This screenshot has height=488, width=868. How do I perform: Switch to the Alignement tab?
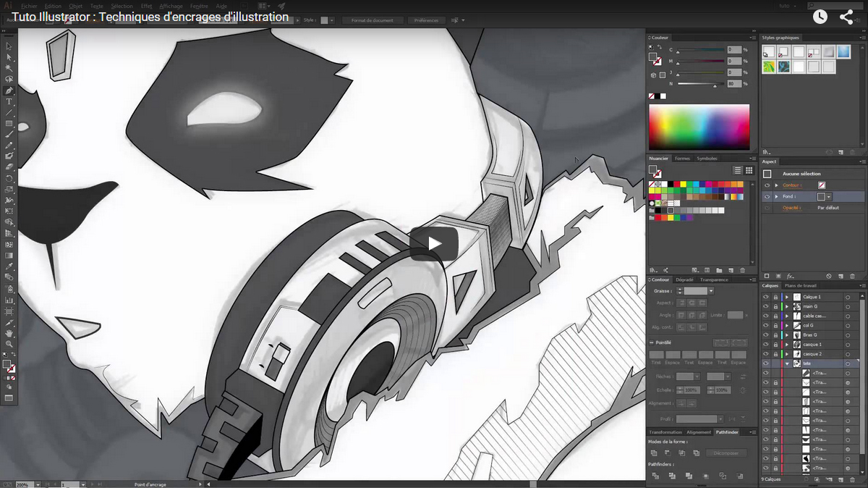(x=699, y=432)
